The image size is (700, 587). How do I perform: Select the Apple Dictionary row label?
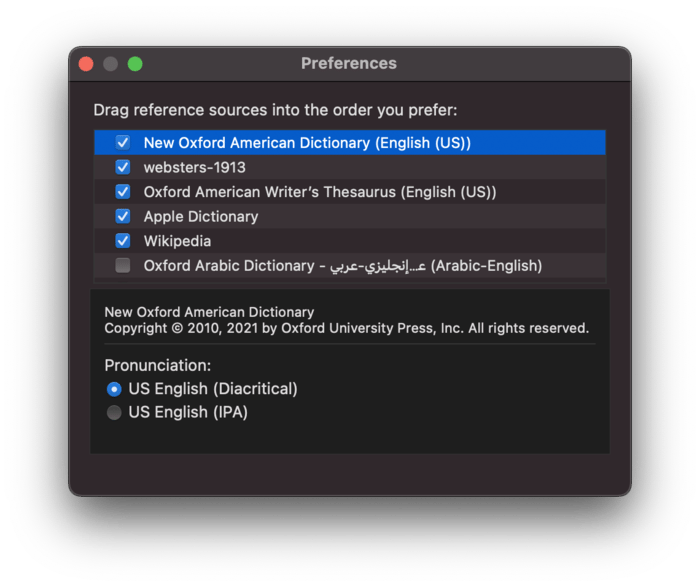pyautogui.click(x=200, y=216)
